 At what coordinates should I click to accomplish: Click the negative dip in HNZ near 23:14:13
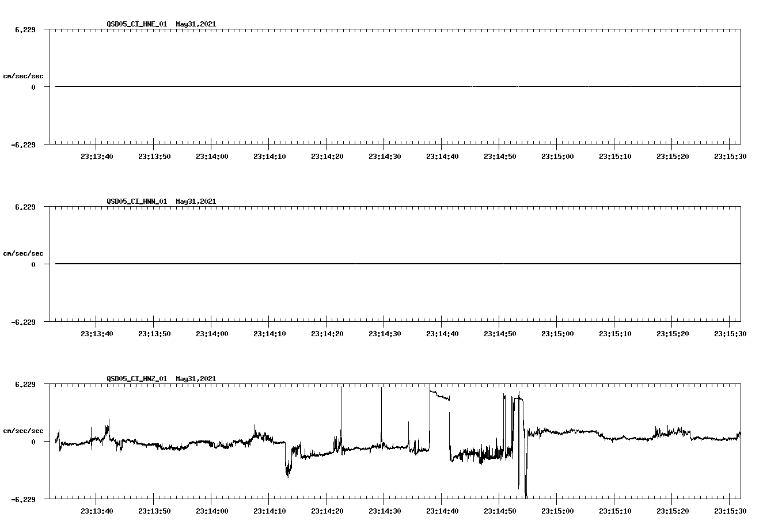288,461
